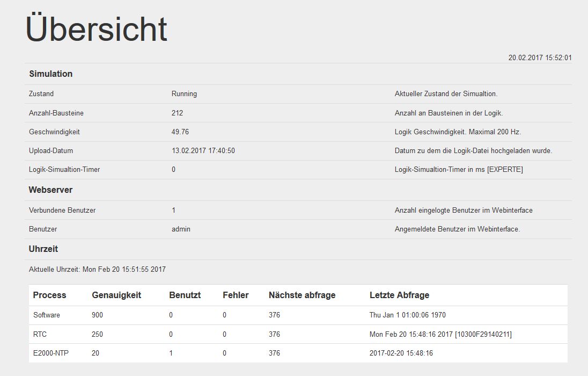
Task: Select the Nächste abfrage column header
Action: point(302,295)
